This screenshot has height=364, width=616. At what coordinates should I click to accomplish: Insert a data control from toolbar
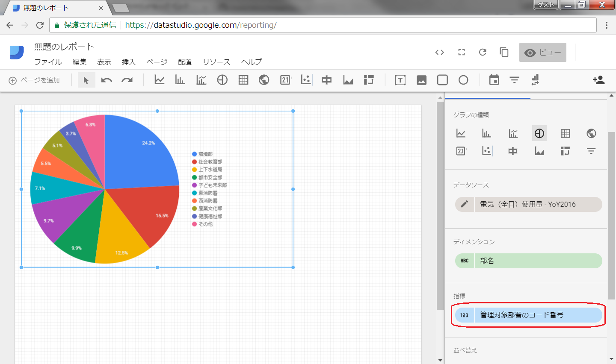535,80
